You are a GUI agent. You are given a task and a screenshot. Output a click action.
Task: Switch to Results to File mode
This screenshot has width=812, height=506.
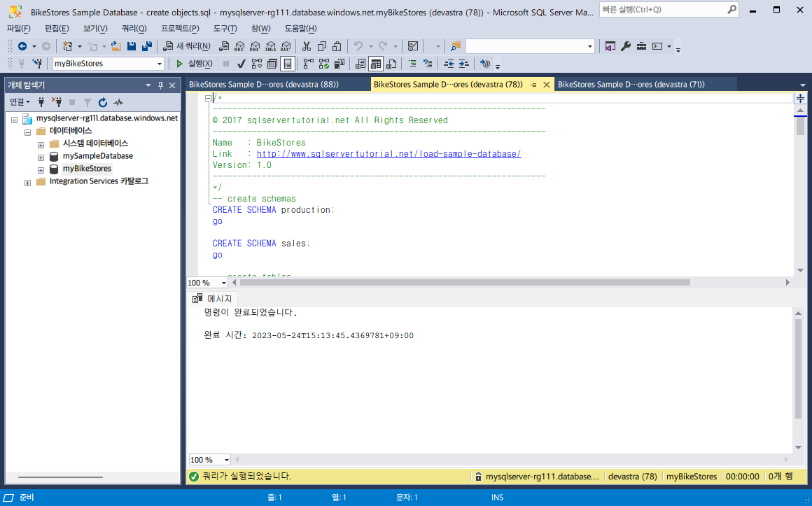coord(391,64)
